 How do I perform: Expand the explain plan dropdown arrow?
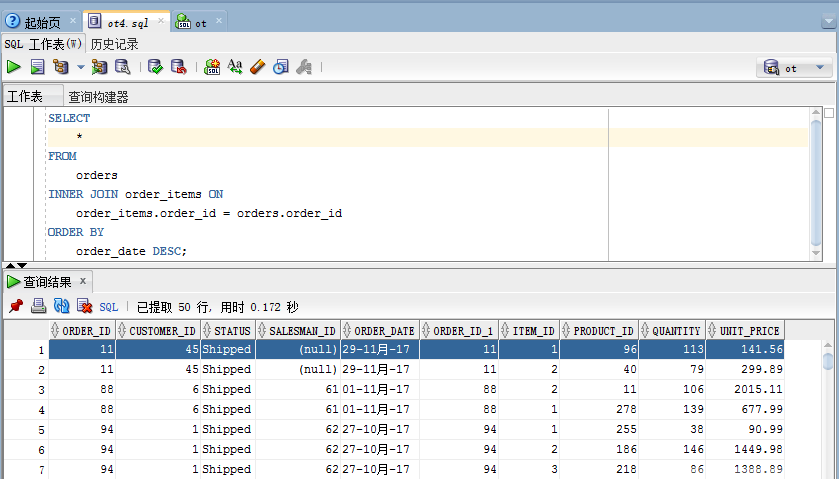[x=81, y=68]
